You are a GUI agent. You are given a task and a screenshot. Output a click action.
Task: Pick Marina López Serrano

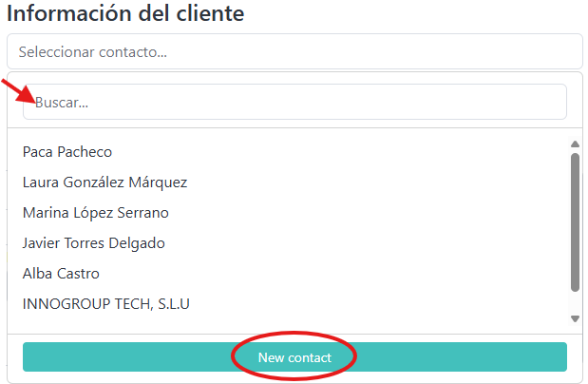coord(95,213)
